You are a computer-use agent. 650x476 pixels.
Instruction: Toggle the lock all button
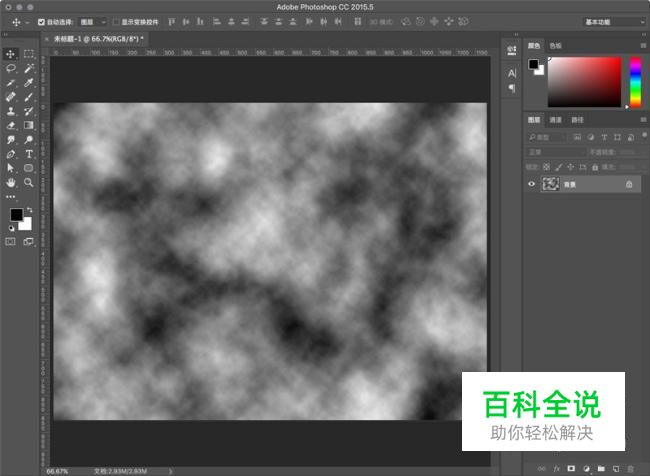pos(595,167)
